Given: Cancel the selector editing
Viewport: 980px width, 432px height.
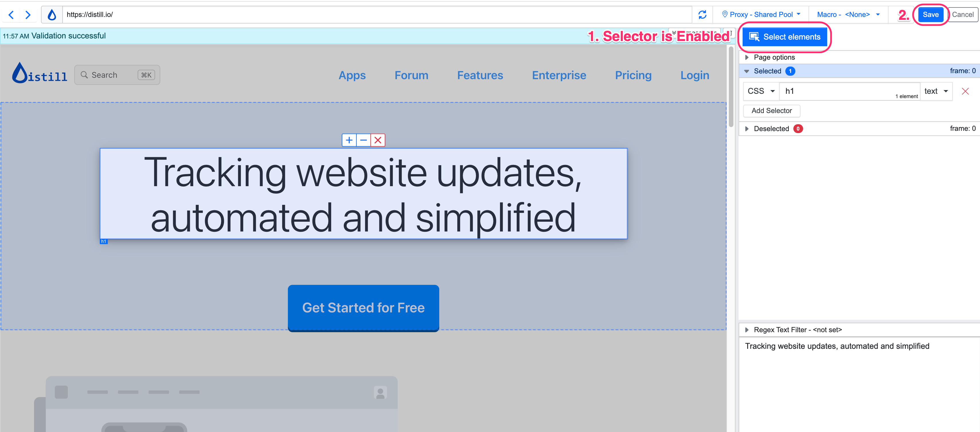Looking at the screenshot, I should (963, 14).
